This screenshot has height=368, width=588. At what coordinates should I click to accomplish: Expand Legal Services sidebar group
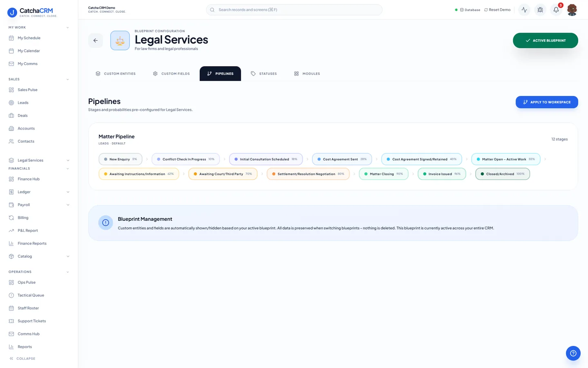(68, 160)
